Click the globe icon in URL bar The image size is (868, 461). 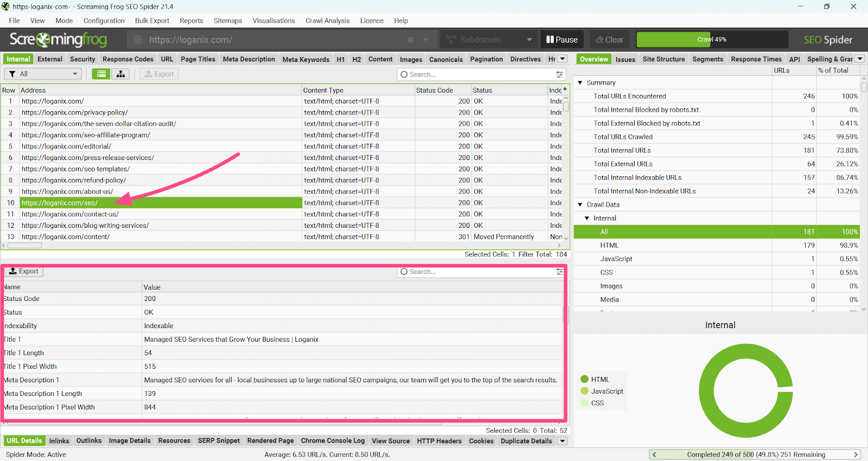[138, 40]
